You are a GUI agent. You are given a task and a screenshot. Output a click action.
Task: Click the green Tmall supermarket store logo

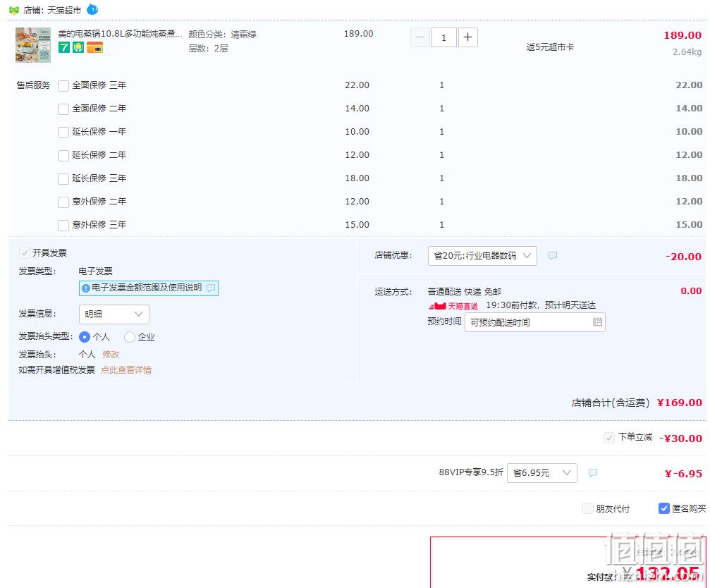pos(14,10)
